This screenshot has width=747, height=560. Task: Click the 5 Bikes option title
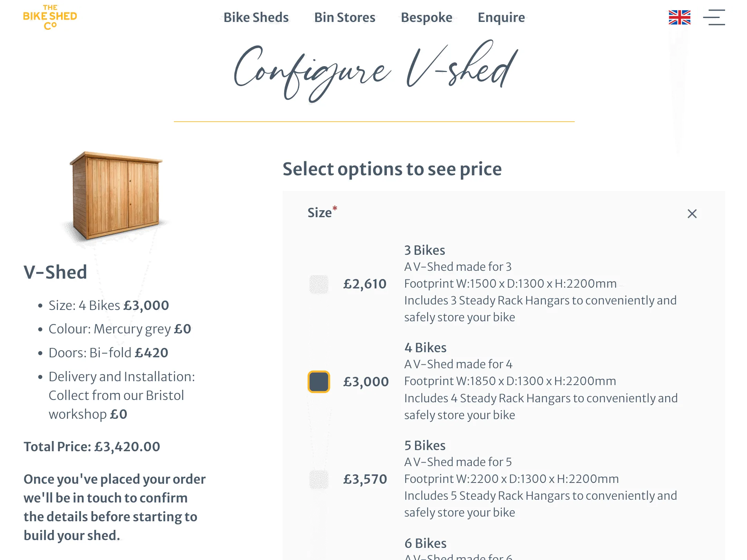(425, 445)
